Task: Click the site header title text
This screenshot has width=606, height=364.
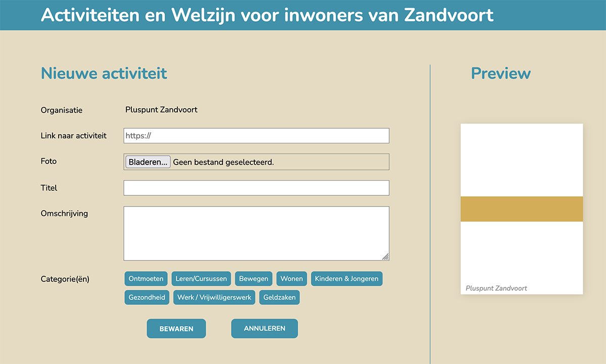Action: 267,15
